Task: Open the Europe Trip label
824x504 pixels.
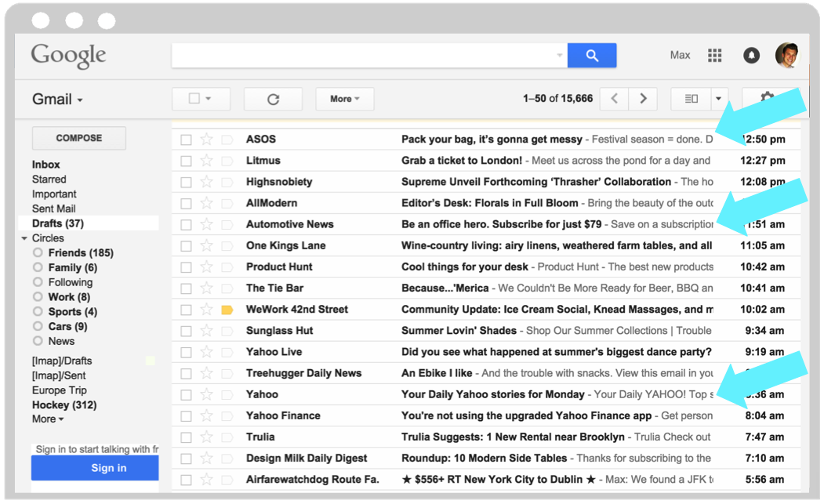Action: (x=60, y=390)
